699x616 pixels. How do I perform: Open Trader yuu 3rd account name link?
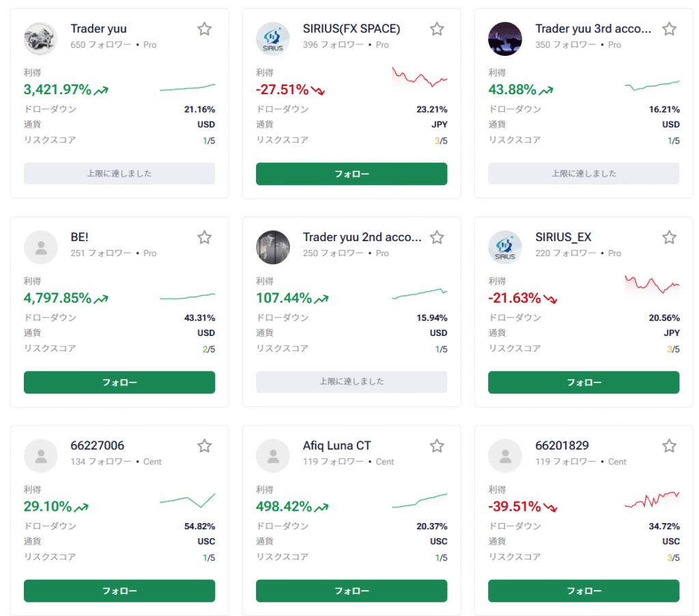(593, 29)
